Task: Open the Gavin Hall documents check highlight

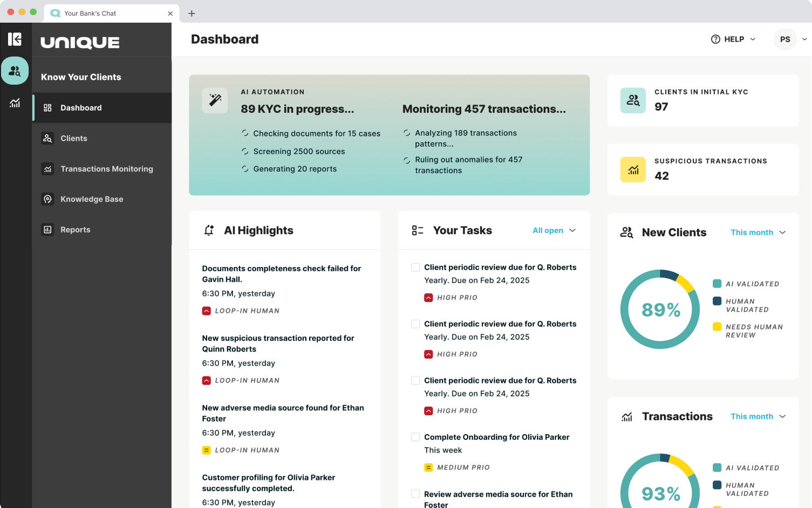Action: (x=281, y=273)
